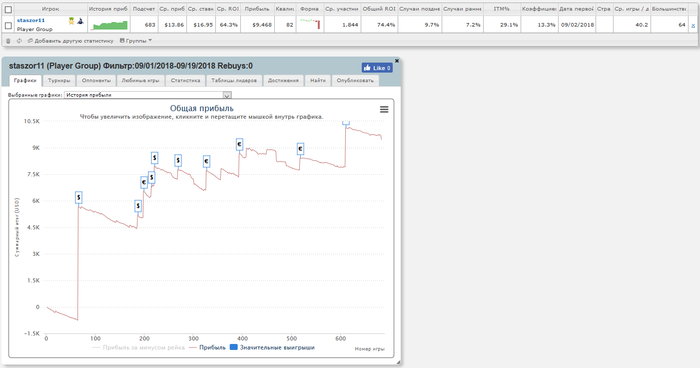This screenshot has height=368, width=700.
Task: Click the Facebook Like button
Action: click(377, 68)
